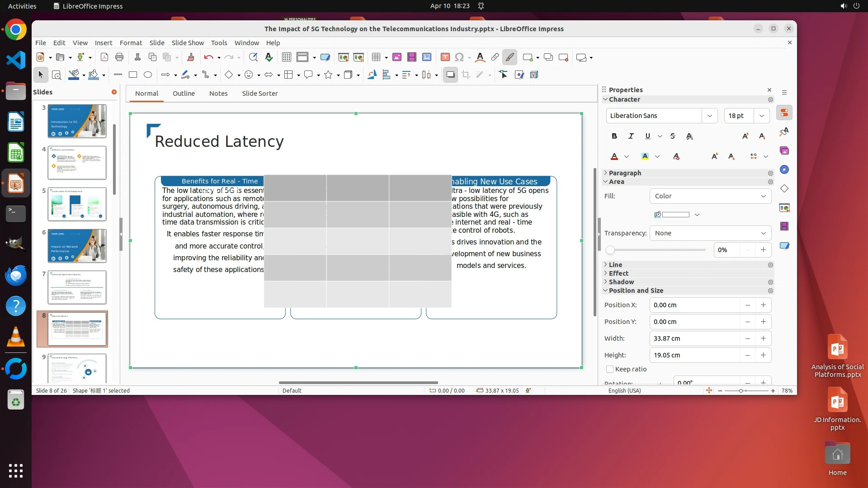Select the Rectangle drawing tool
This screenshot has height=488, width=868.
pos(133,75)
